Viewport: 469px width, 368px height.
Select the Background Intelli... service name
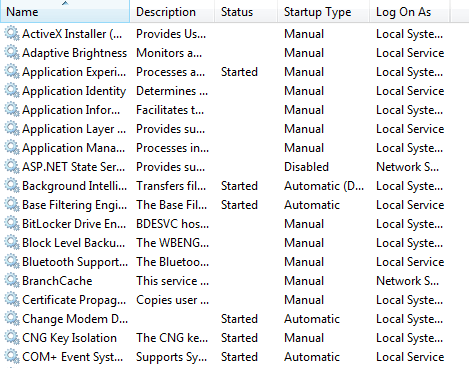click(75, 186)
